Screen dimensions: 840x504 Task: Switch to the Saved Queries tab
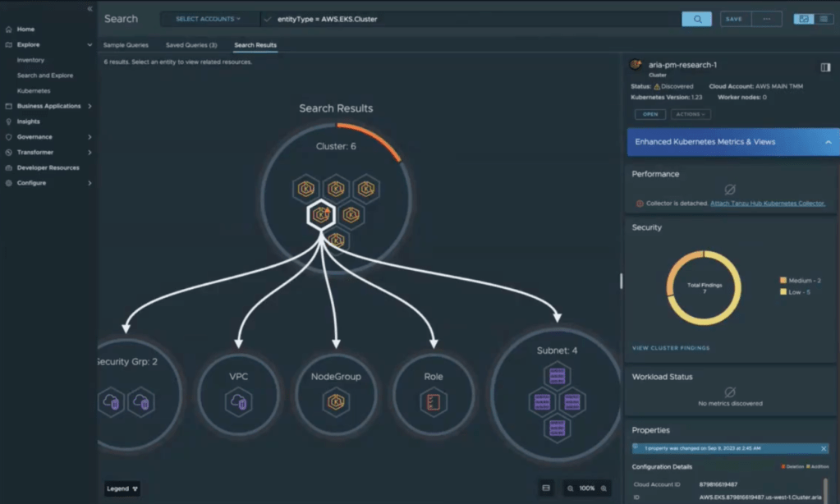191,45
